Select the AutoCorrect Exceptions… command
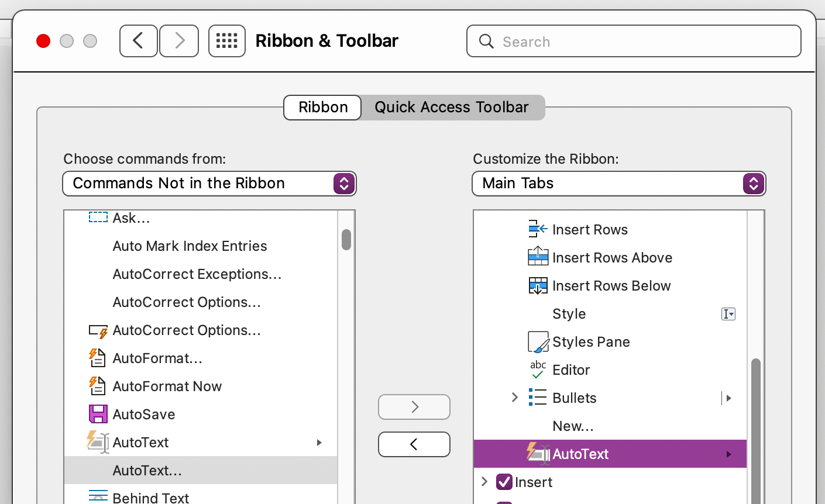The width and height of the screenshot is (825, 504). [x=201, y=274]
